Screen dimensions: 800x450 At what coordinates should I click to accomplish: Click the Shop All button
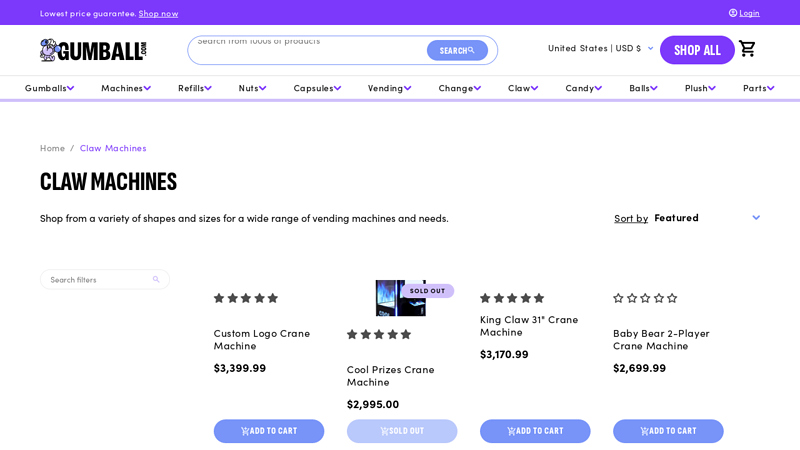[697, 50]
